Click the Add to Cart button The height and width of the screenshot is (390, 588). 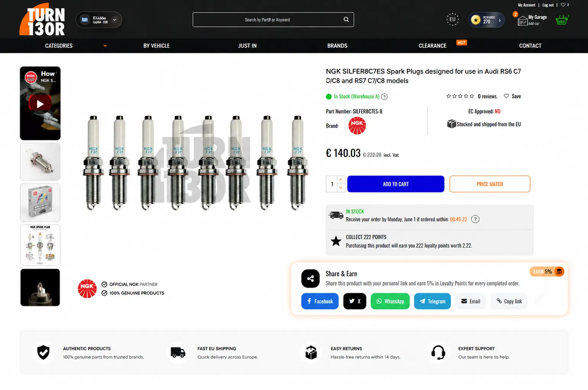coord(396,184)
